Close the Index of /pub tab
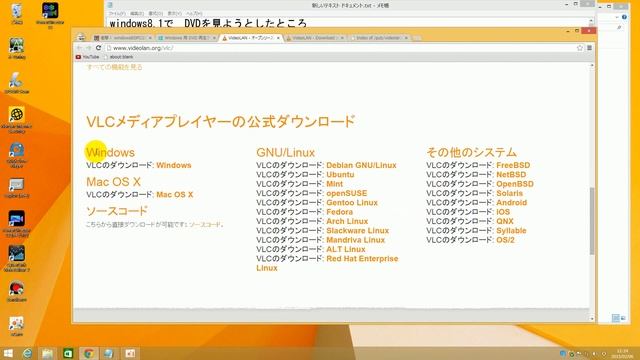Screen dimensions: 640x360 [406, 38]
